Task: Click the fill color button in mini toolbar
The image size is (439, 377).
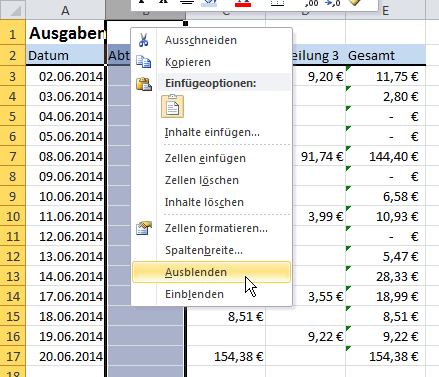Action: [209, 3]
